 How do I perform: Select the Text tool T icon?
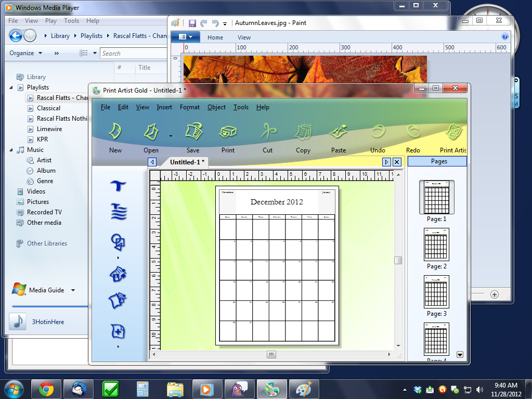coord(118,186)
